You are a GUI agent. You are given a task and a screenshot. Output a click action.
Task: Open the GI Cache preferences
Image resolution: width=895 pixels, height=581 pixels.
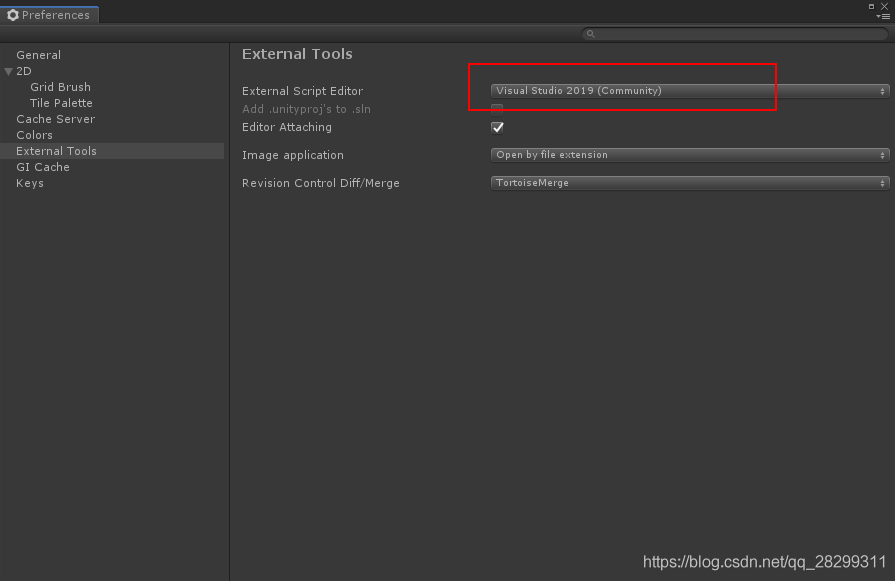tap(43, 167)
